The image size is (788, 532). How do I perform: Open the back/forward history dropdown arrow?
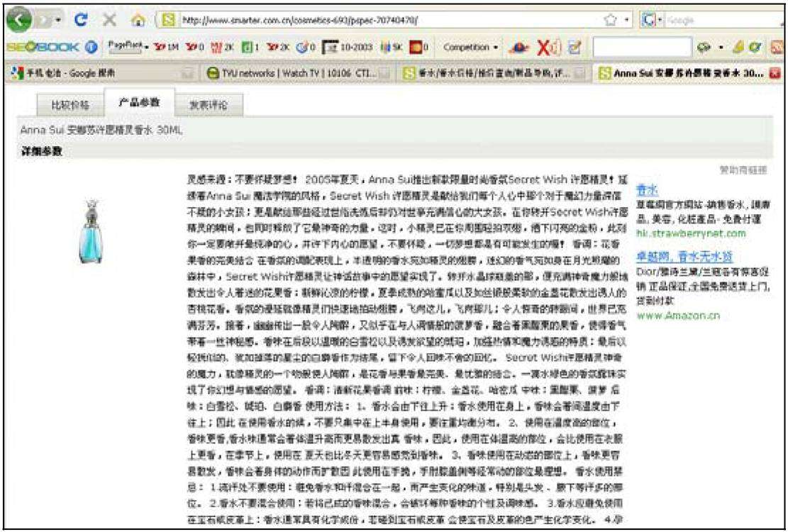pyautogui.click(x=58, y=21)
